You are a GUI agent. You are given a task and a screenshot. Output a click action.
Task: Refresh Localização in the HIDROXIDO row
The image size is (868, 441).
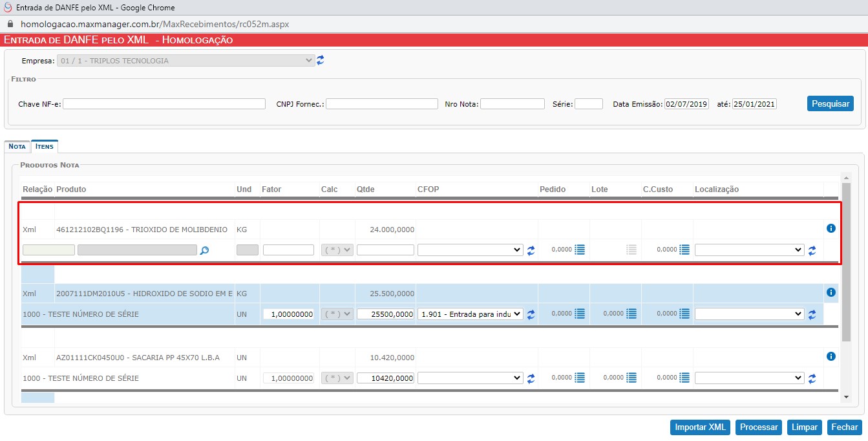[812, 314]
